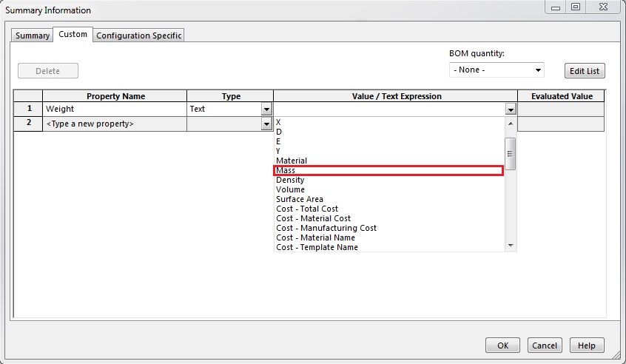The height and width of the screenshot is (364, 626).
Task: Pick Cost - Material Name option
Action: (x=315, y=238)
